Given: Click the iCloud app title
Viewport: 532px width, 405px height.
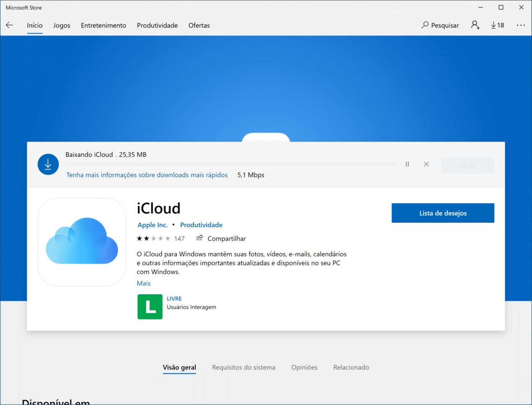Looking at the screenshot, I should (159, 208).
